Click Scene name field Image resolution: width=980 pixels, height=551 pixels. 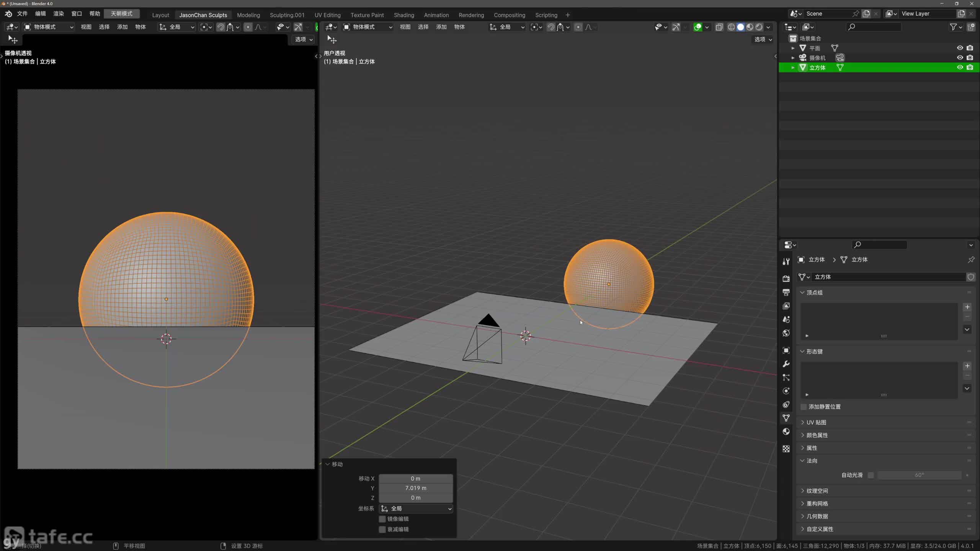(x=828, y=14)
